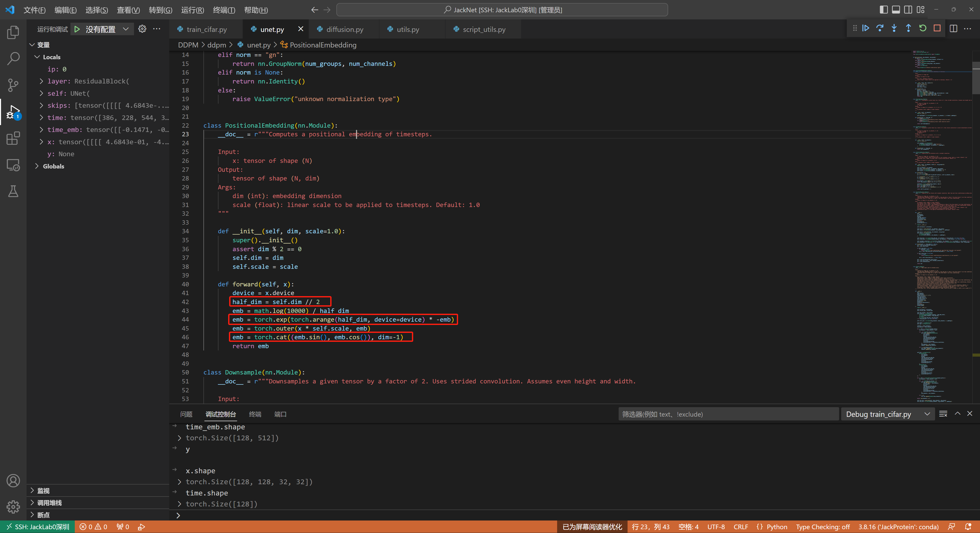Open the Run and Debug view
This screenshot has height=533, width=980.
point(13,112)
